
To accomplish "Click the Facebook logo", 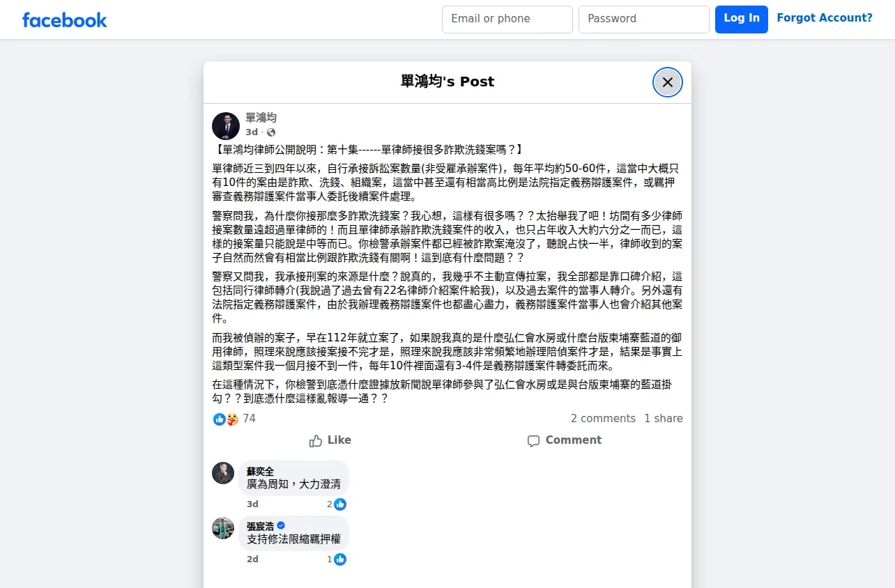I will 64,20.
